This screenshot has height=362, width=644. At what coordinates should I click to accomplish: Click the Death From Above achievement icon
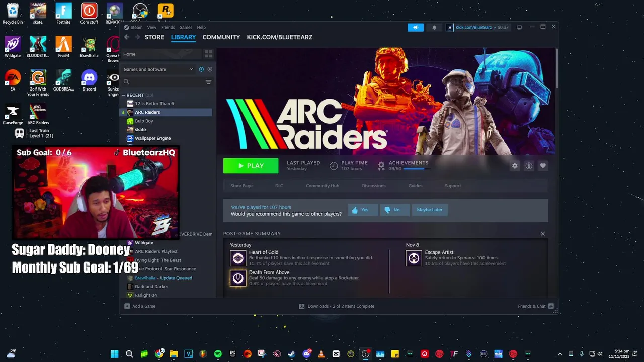point(238,278)
